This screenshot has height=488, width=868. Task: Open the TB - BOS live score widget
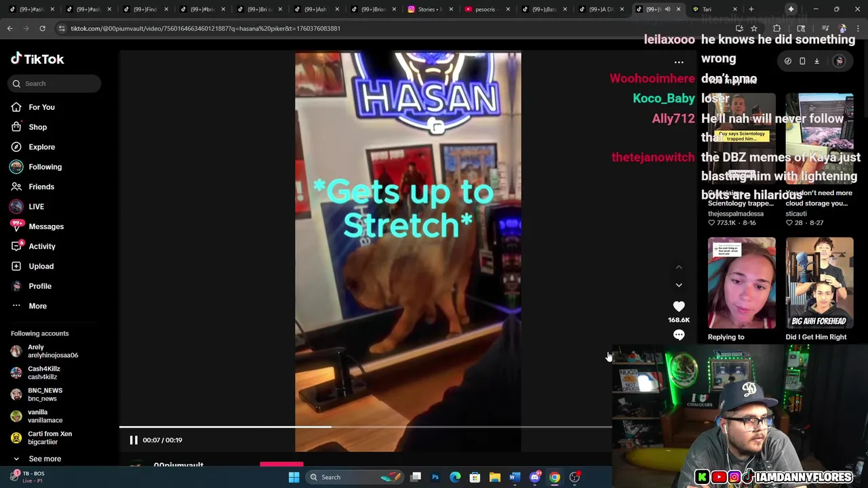(x=27, y=477)
